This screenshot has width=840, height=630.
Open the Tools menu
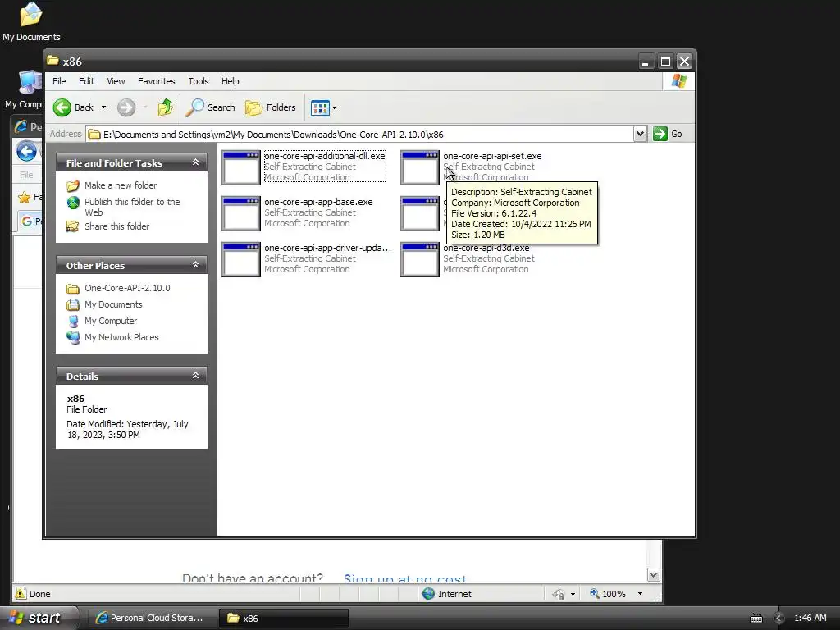199,81
